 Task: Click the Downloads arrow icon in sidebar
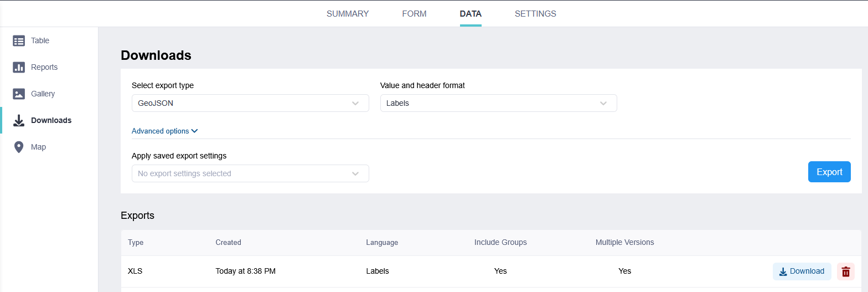tap(19, 120)
